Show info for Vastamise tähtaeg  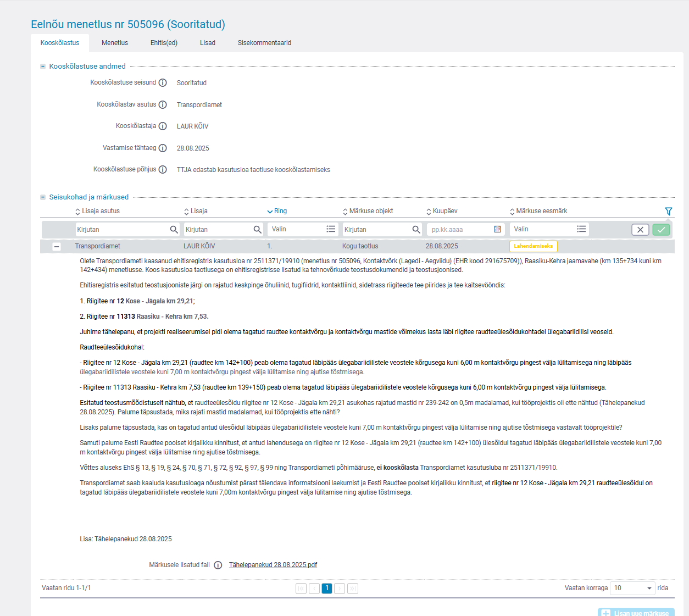(163, 148)
